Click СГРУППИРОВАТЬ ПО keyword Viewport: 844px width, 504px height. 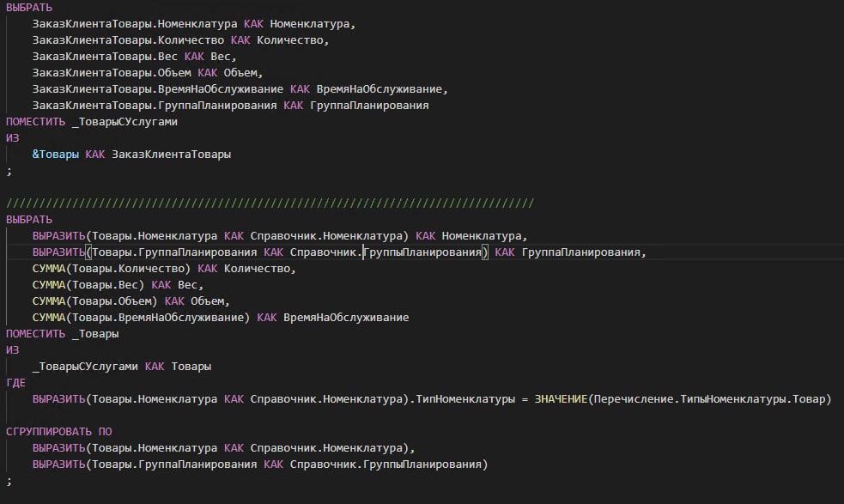[x=58, y=431]
